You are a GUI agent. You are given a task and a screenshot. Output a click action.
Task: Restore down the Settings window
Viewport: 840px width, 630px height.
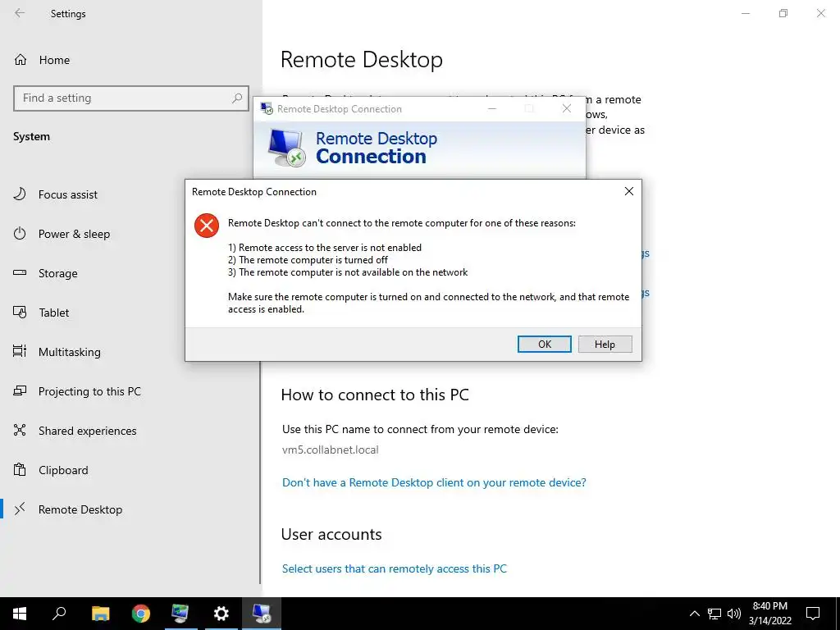pos(783,13)
